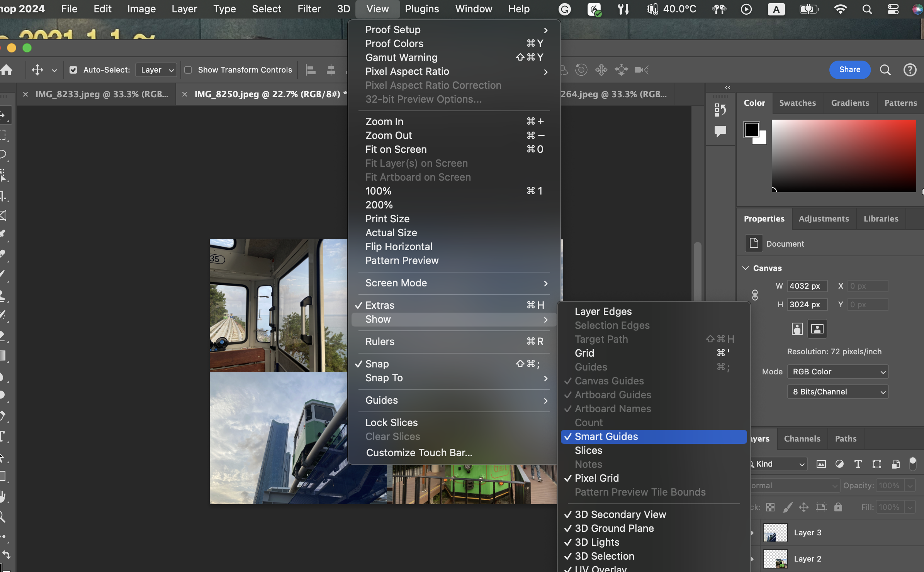Image resolution: width=924 pixels, height=572 pixels.
Task: Set canvas to portrait orientation
Action: click(797, 329)
